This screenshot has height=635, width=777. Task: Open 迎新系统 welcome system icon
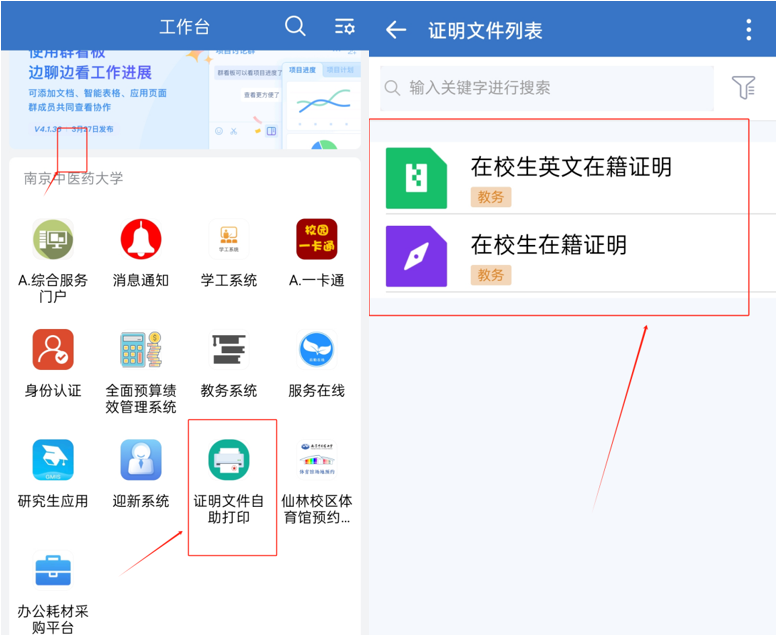click(141, 460)
